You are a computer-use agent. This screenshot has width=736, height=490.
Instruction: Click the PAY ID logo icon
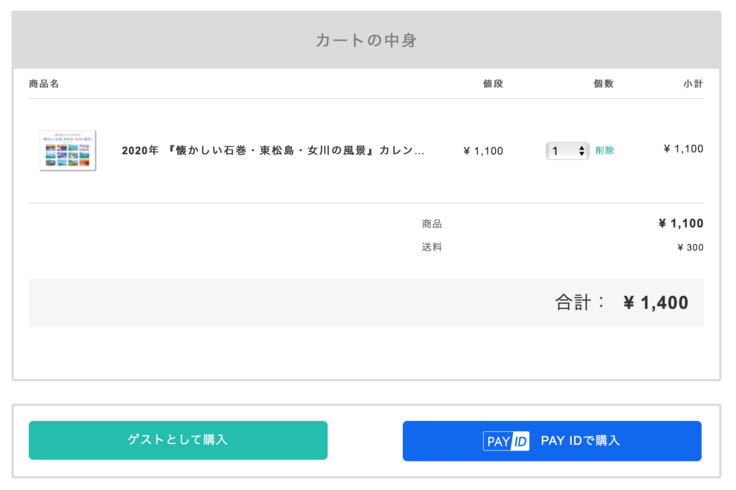coord(506,441)
